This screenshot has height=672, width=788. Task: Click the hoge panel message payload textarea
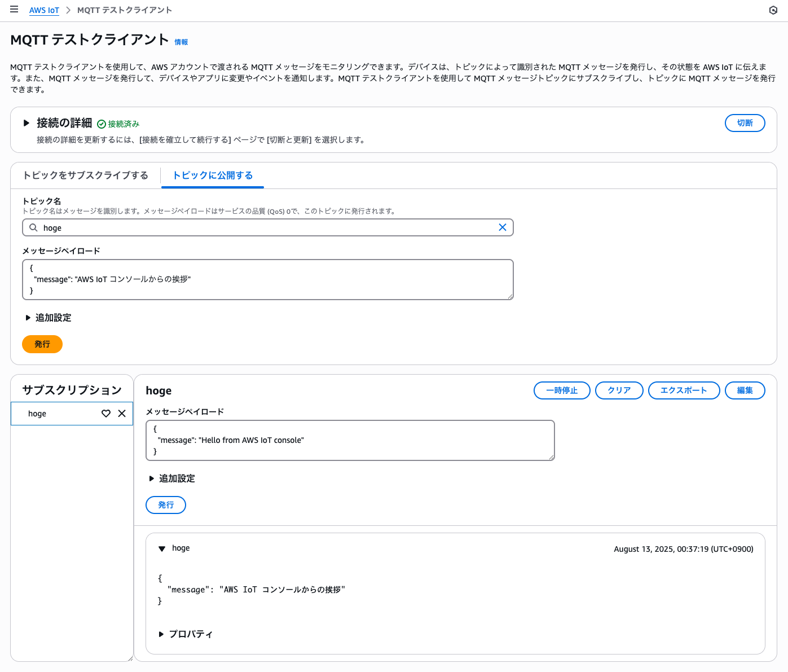[350, 440]
